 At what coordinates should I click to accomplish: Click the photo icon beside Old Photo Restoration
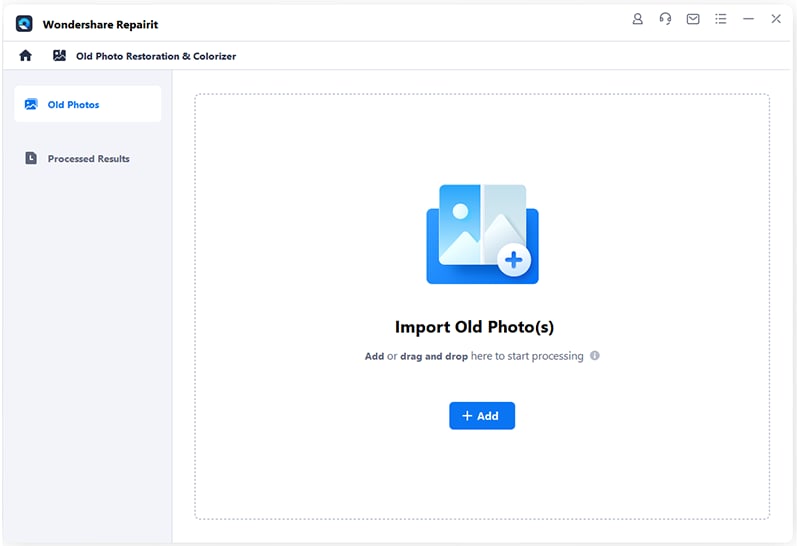[60, 56]
